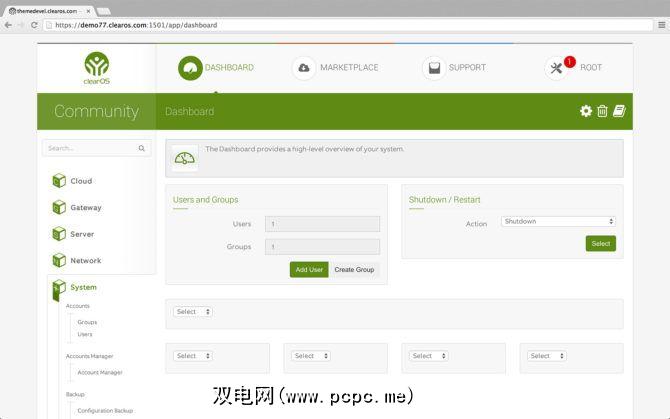Go forward in browser history

tap(21, 25)
